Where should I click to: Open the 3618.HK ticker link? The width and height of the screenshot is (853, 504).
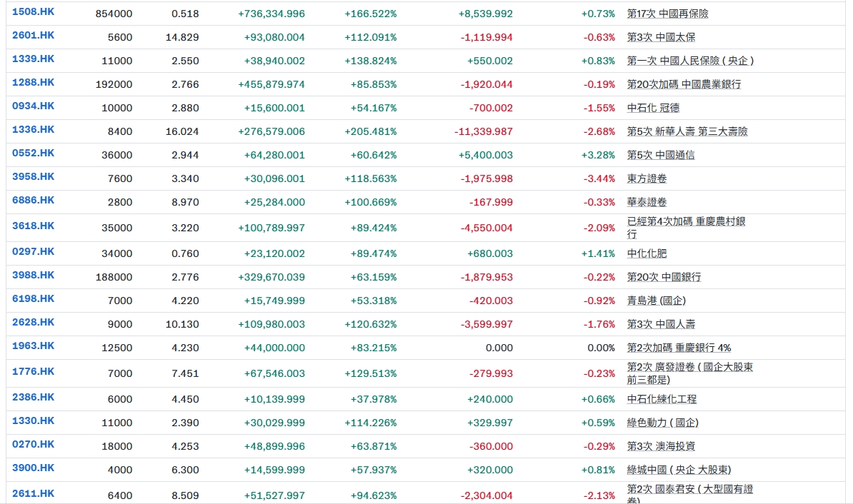coord(33,226)
